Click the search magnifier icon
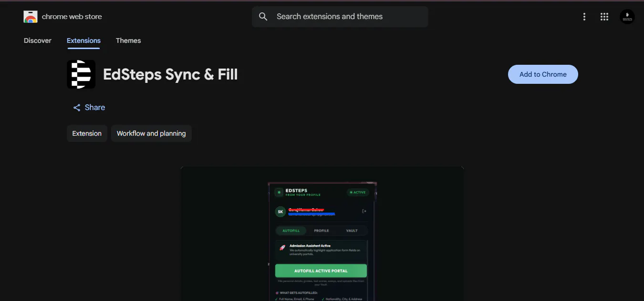The height and width of the screenshot is (301, 644). click(263, 17)
